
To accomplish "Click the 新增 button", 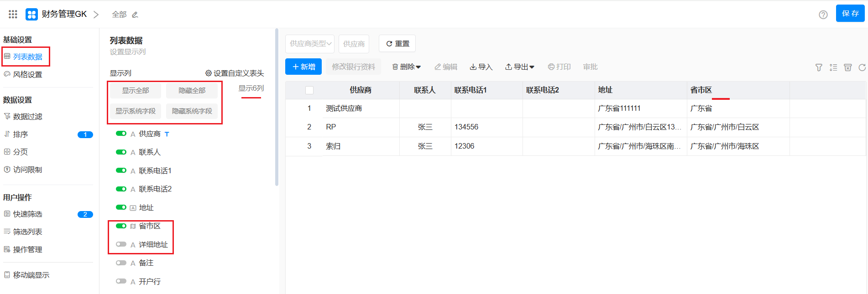I will tap(303, 67).
